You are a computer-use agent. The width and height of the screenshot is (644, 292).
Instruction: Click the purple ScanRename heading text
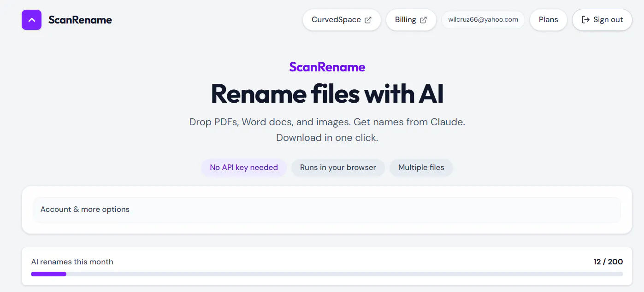tap(327, 67)
